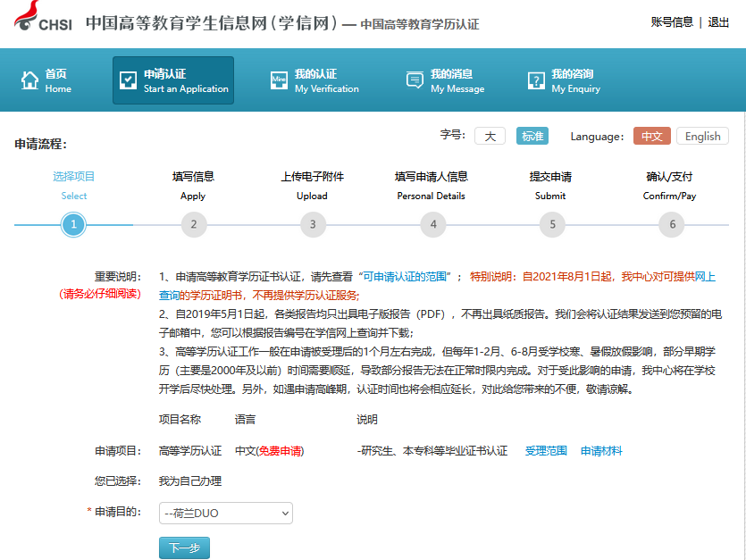Click the My Enquiry question mark icon
This screenshot has width=746, height=560.
tap(536, 80)
